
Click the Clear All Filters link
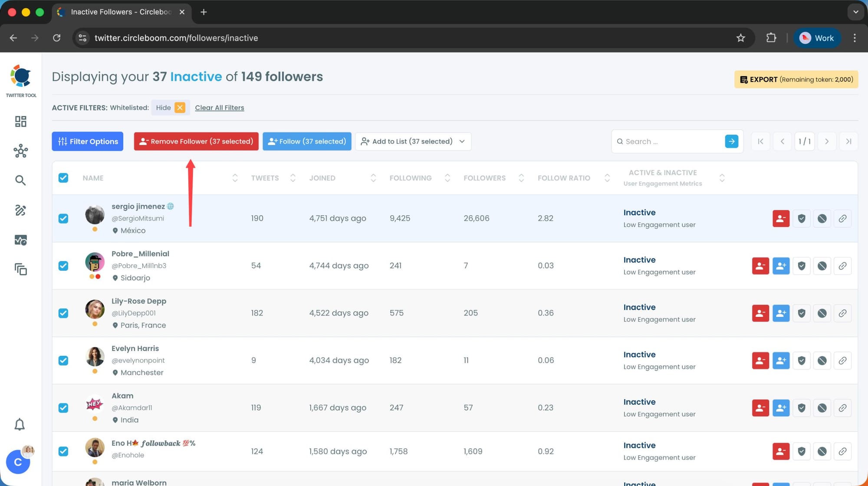[219, 107]
